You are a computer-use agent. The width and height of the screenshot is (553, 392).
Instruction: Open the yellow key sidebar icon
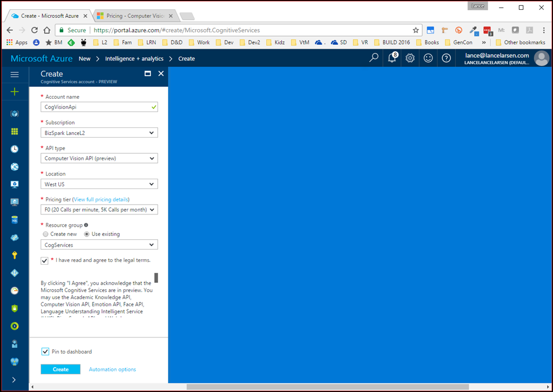tap(15, 255)
